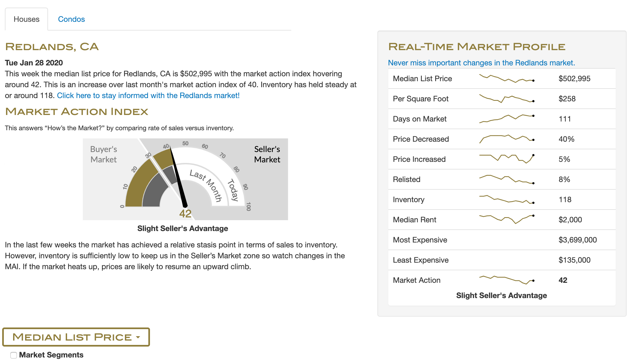The height and width of the screenshot is (364, 637).
Task: Switch to the Condos tab
Action: coord(71,19)
